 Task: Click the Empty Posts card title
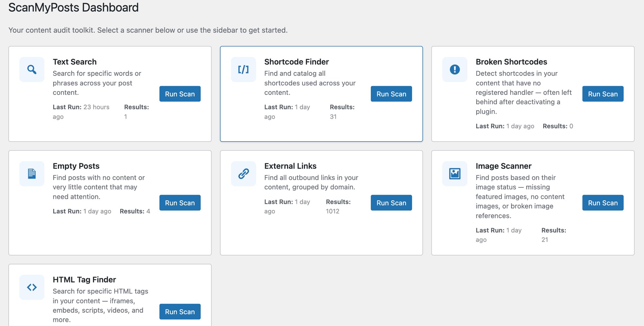pos(76,166)
